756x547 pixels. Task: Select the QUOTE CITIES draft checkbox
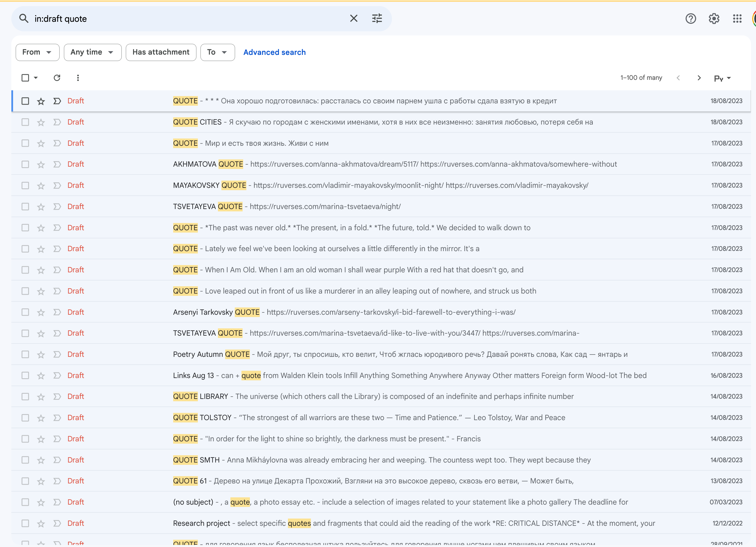(x=25, y=122)
